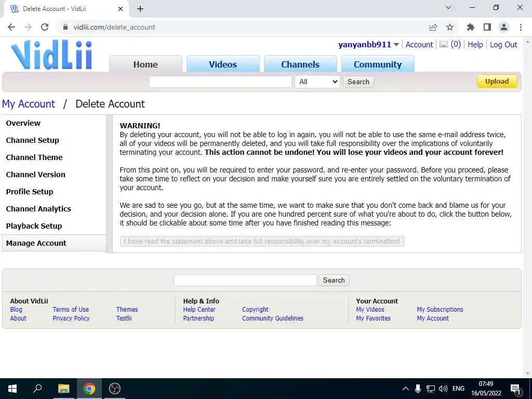Click the footer Search button
The width and height of the screenshot is (532, 399).
pyautogui.click(x=334, y=280)
